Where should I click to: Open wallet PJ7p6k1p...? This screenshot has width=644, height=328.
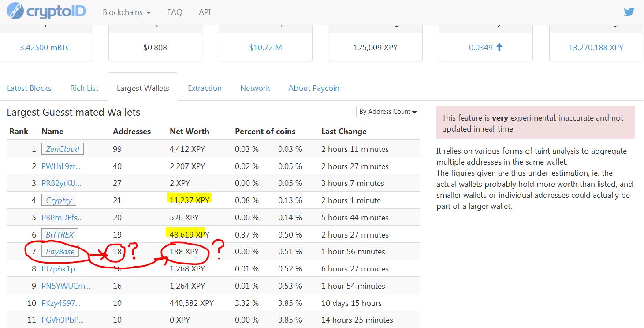tap(61, 268)
